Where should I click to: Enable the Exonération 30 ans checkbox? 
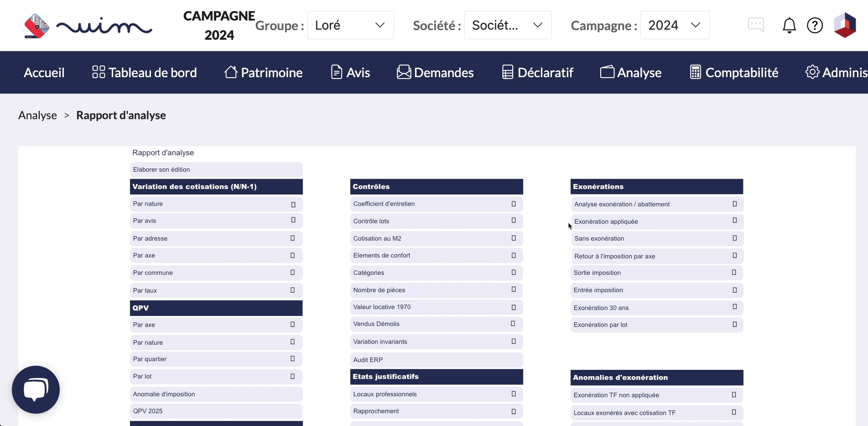[734, 307]
